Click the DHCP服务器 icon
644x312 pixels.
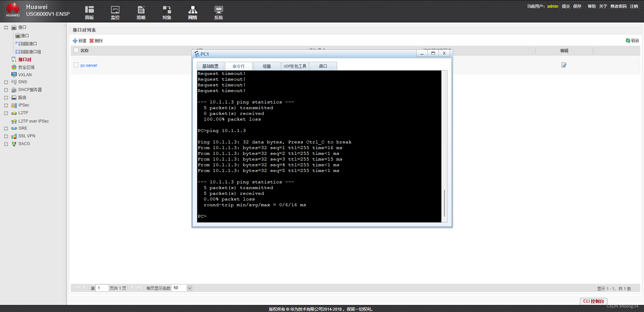pyautogui.click(x=14, y=90)
